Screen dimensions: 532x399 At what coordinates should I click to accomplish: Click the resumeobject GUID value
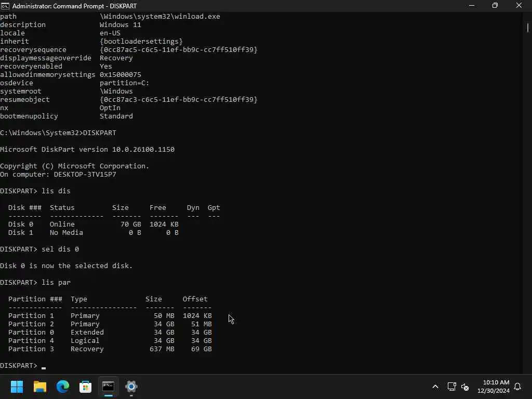(179, 99)
